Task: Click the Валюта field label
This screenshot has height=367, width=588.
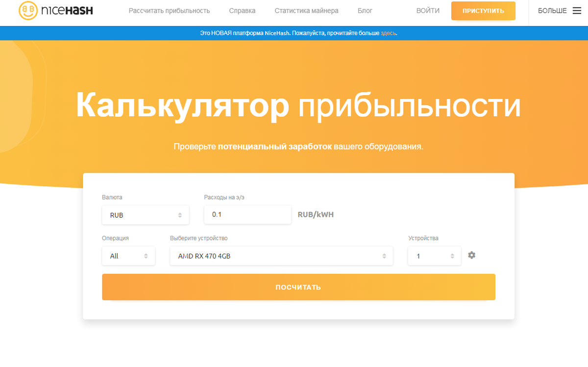Action: tap(112, 197)
